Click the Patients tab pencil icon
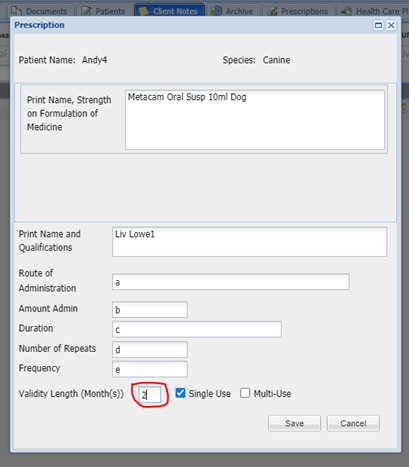 point(87,11)
